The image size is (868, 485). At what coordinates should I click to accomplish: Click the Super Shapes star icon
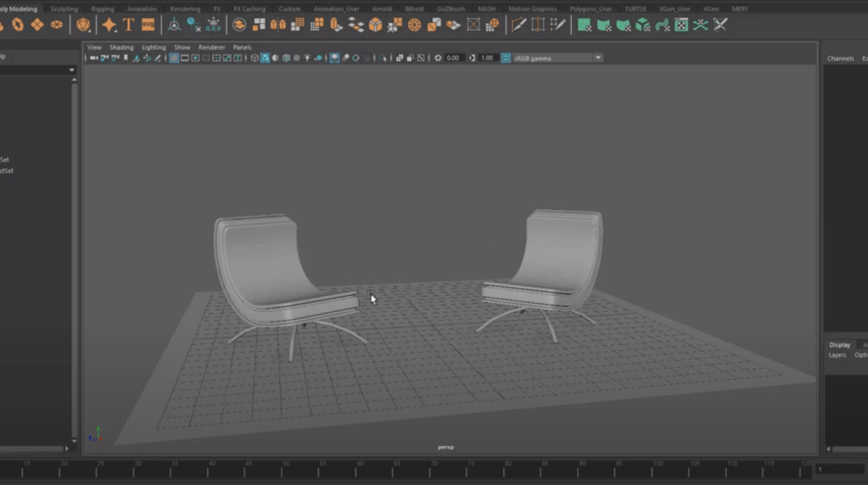pyautogui.click(x=109, y=25)
